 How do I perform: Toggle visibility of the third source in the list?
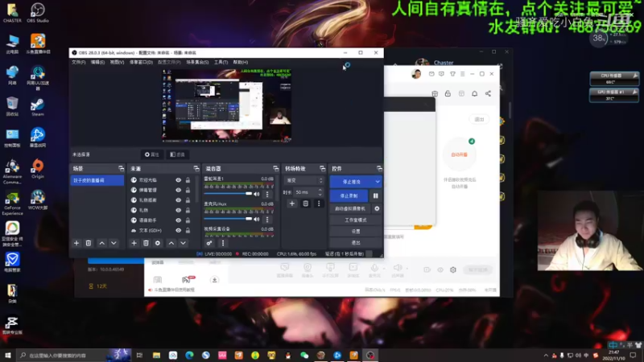(178, 200)
